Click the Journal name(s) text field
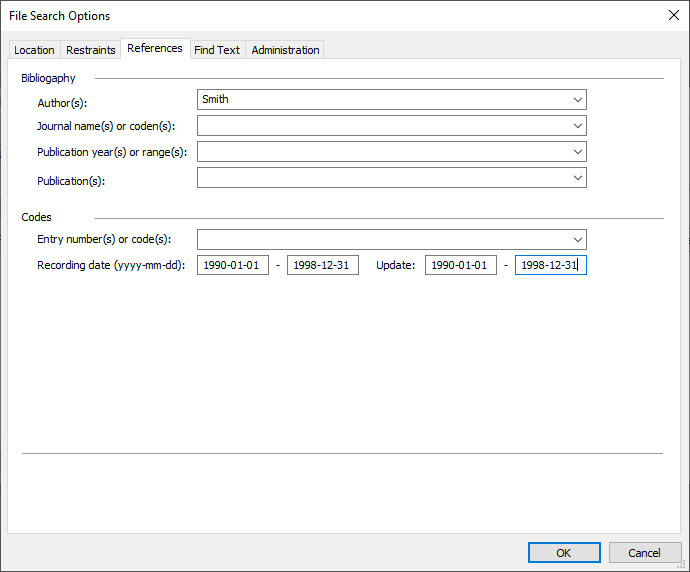Viewport: 690px width, 572px height. pos(380,126)
